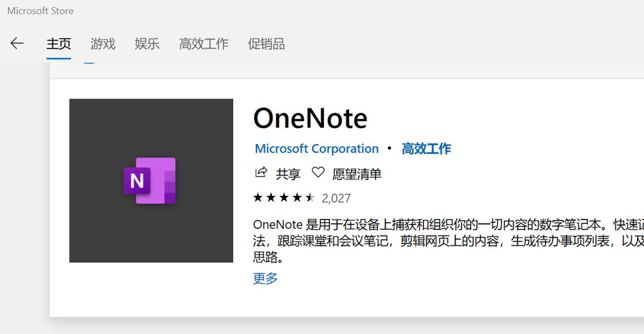Viewport: 644px width, 334px height.
Task: Click the first star of the rating
Action: [x=258, y=198]
